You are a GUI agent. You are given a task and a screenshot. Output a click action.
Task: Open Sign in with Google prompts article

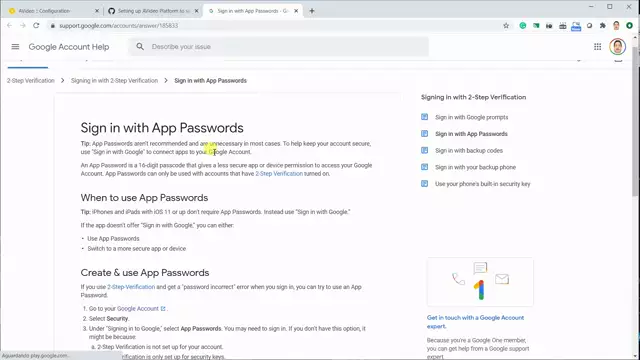pyautogui.click(x=471, y=117)
